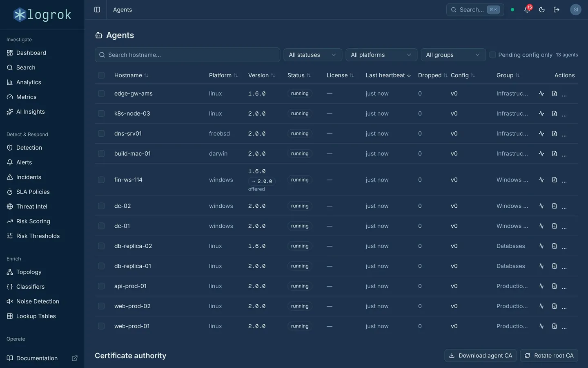This screenshot has height=368, width=588.
Task: Check the select-all agents header checkbox
Action: click(x=101, y=75)
